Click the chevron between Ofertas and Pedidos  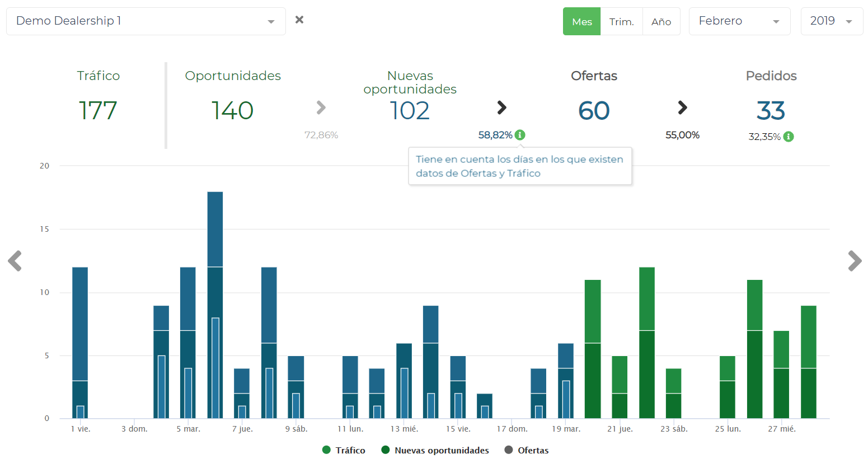682,107
